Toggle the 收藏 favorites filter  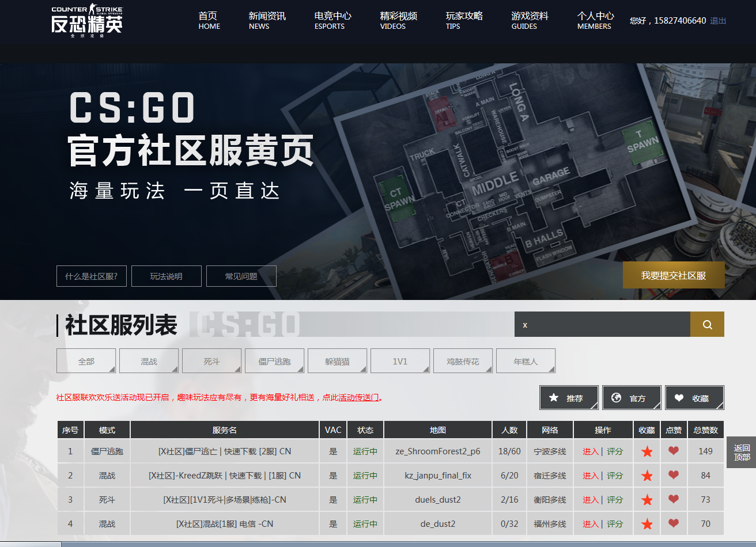tap(694, 398)
